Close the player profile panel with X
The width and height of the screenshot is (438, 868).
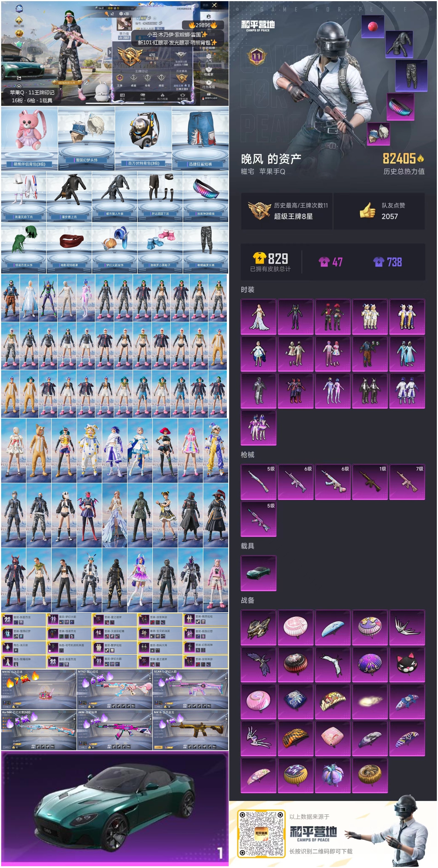(x=214, y=5)
